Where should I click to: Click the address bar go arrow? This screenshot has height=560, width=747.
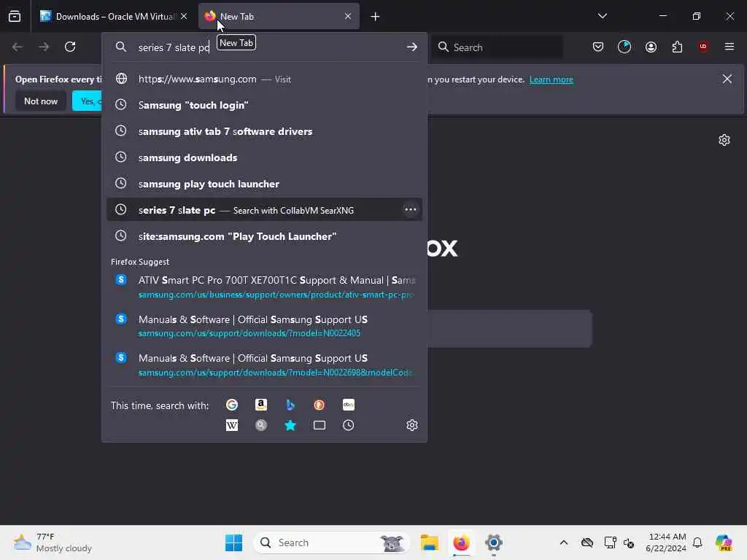pos(412,47)
